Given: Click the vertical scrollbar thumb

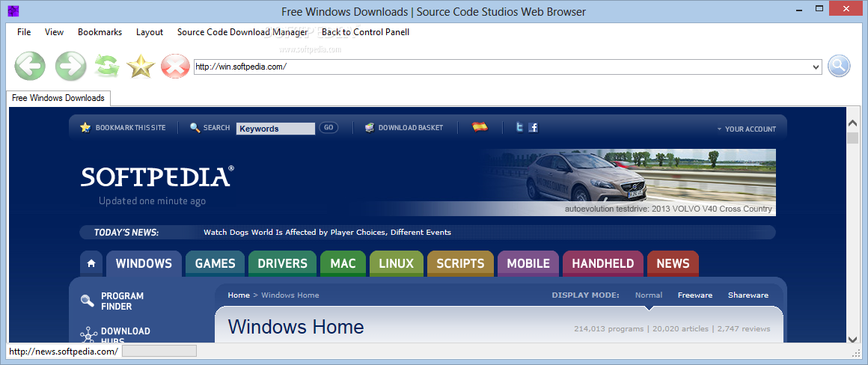Looking at the screenshot, I should point(852,138).
